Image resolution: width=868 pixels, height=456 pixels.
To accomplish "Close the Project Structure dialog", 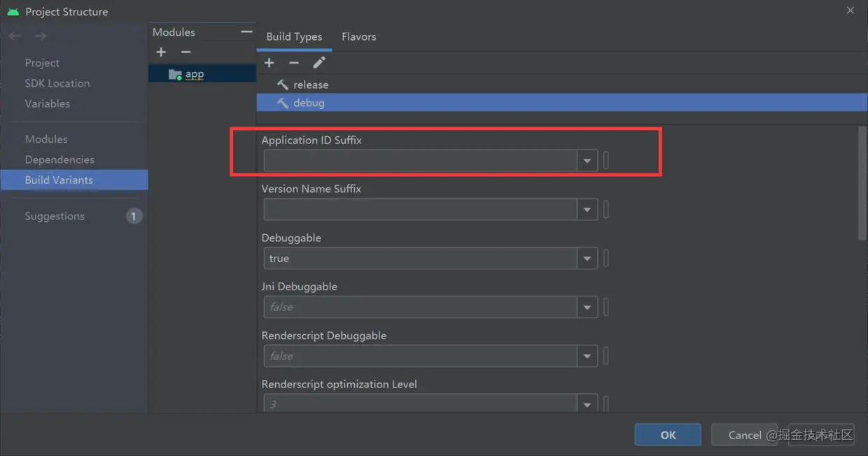I will coord(850,10).
